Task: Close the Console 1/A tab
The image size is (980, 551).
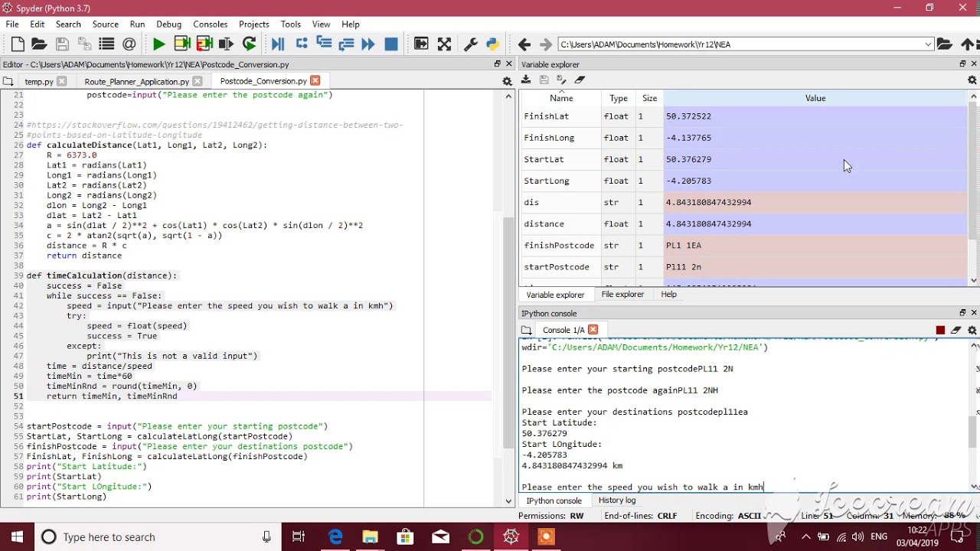Action: pos(593,330)
